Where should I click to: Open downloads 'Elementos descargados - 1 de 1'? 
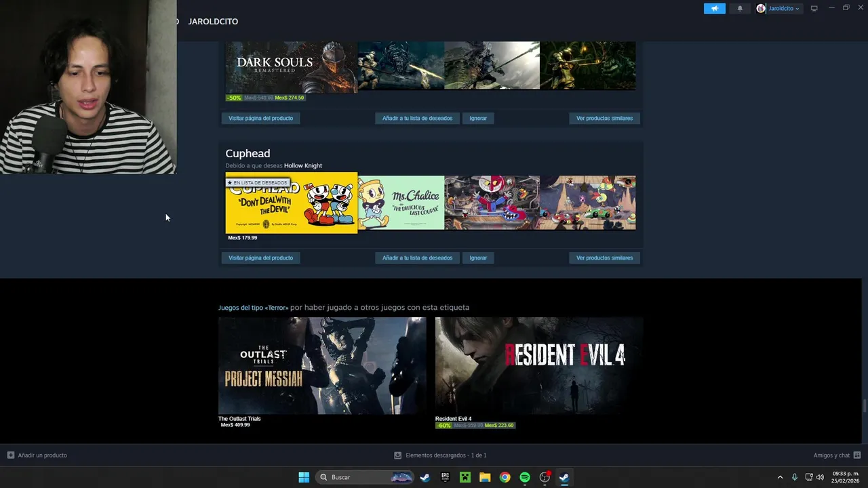[446, 455]
